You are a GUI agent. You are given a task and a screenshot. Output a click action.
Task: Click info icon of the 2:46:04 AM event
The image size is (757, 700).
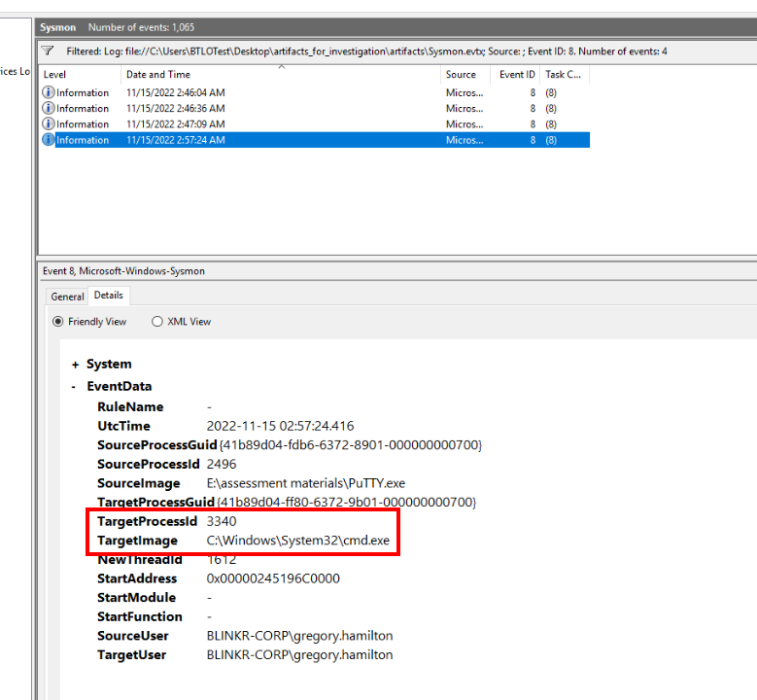coord(49,92)
